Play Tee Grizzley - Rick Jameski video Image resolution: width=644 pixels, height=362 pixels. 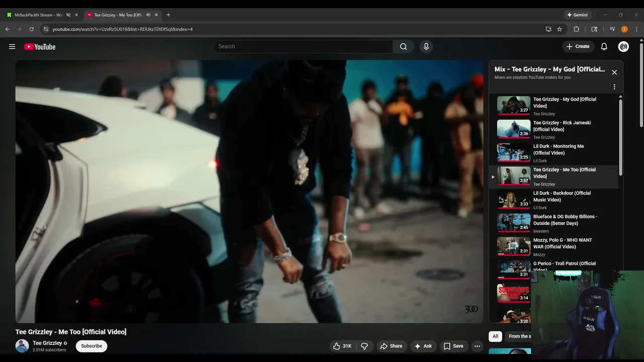tap(553, 130)
